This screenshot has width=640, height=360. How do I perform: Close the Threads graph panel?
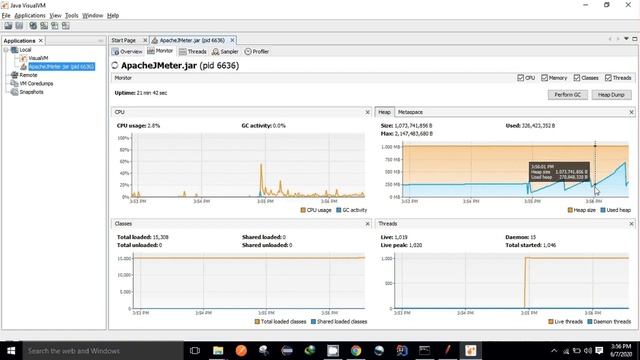tap(631, 224)
